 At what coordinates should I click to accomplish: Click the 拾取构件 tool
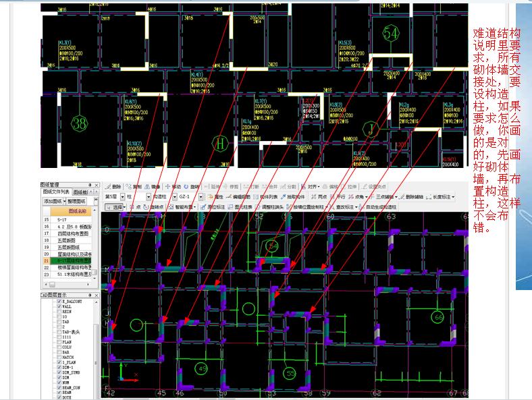(x=293, y=196)
